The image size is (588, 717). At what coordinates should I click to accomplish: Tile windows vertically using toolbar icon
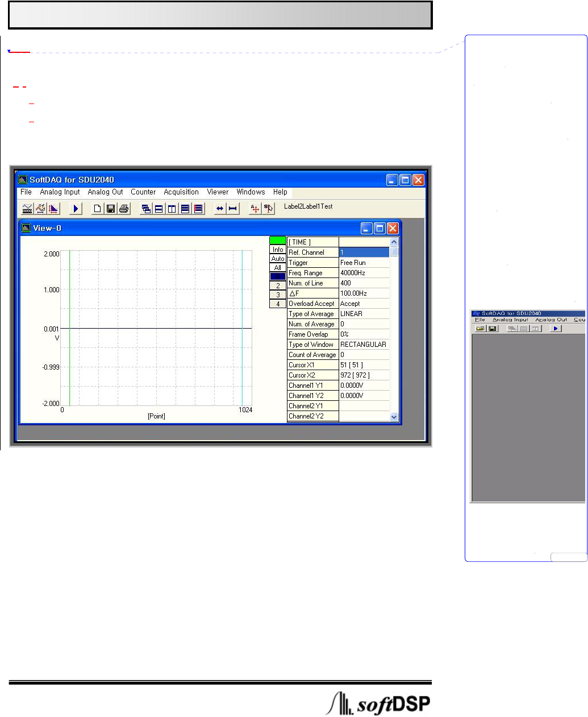[172, 209]
